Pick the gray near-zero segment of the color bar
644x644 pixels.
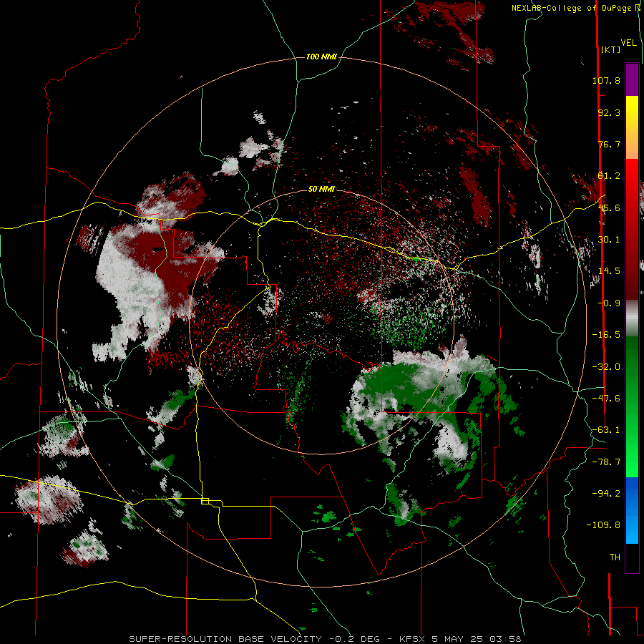pyautogui.click(x=632, y=318)
